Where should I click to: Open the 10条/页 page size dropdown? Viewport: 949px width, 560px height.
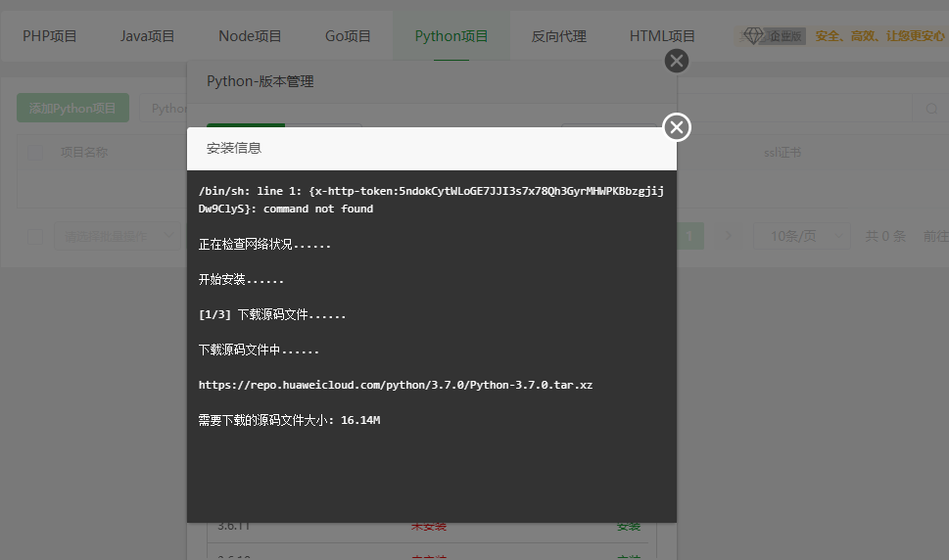pyautogui.click(x=801, y=236)
